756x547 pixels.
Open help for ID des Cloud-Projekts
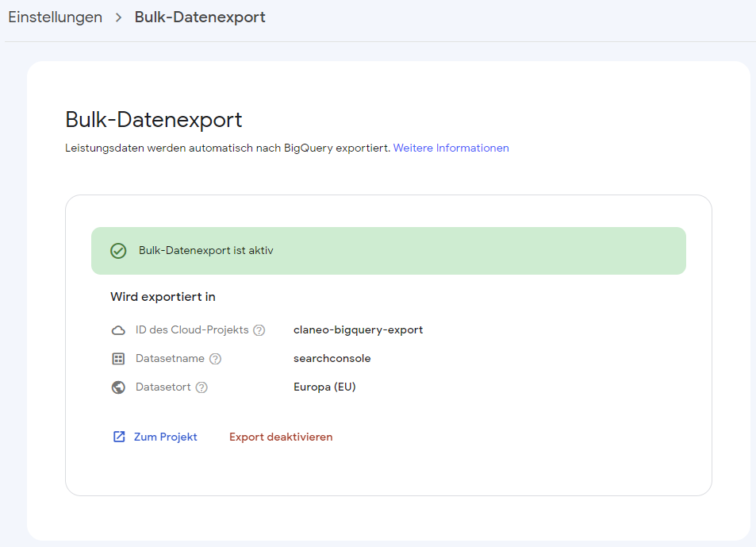click(259, 330)
